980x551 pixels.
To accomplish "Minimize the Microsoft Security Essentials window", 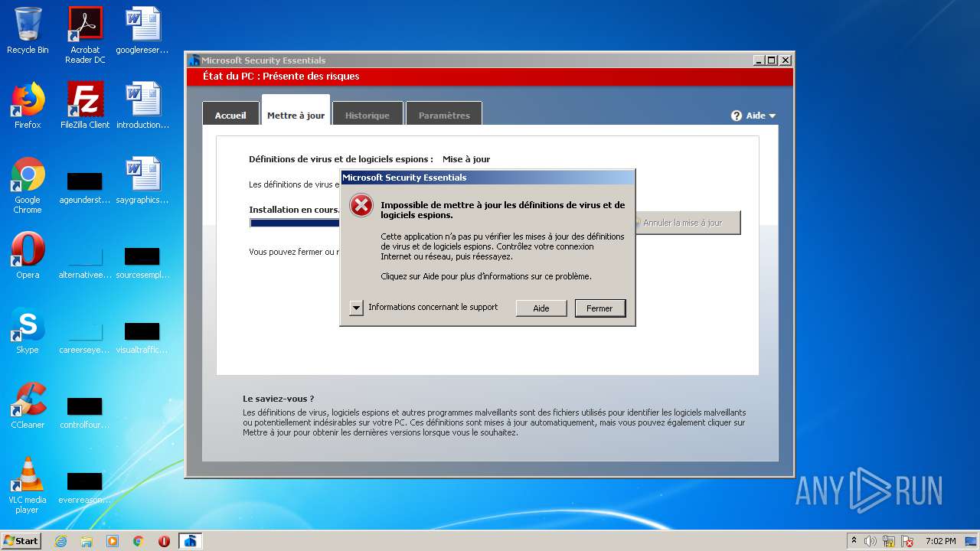I will pos(759,60).
